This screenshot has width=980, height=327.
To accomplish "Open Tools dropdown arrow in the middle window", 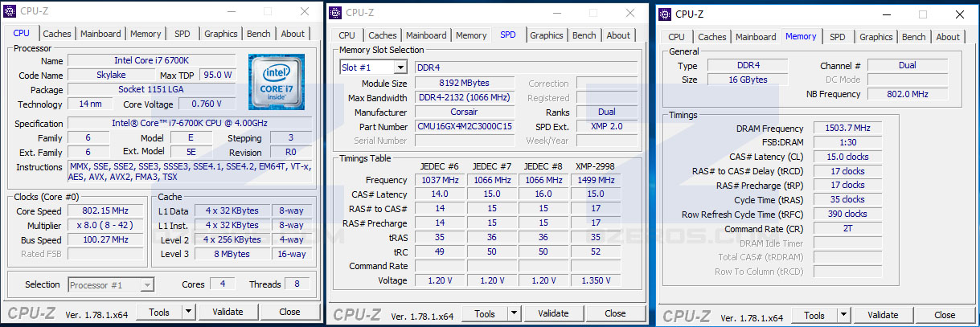I will (514, 313).
